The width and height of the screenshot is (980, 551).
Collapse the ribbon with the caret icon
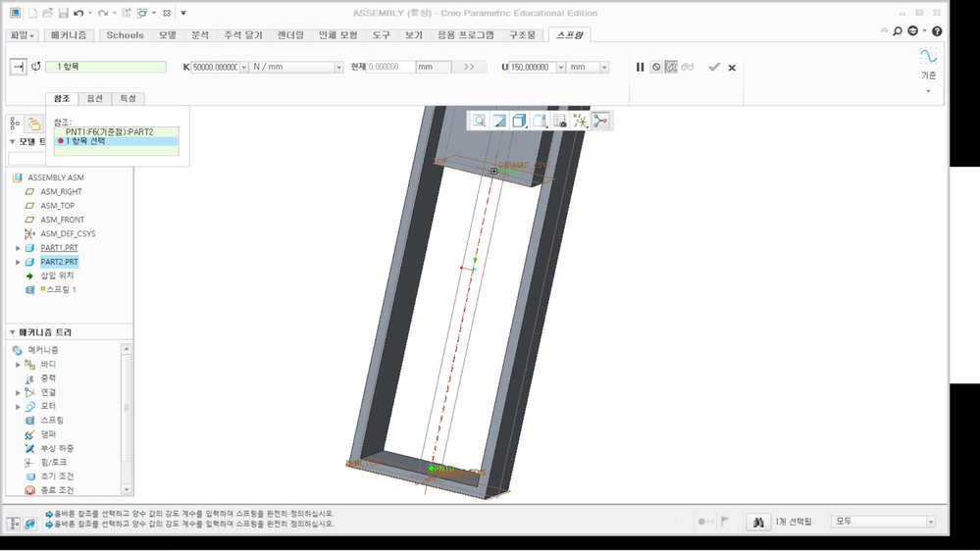[x=885, y=30]
